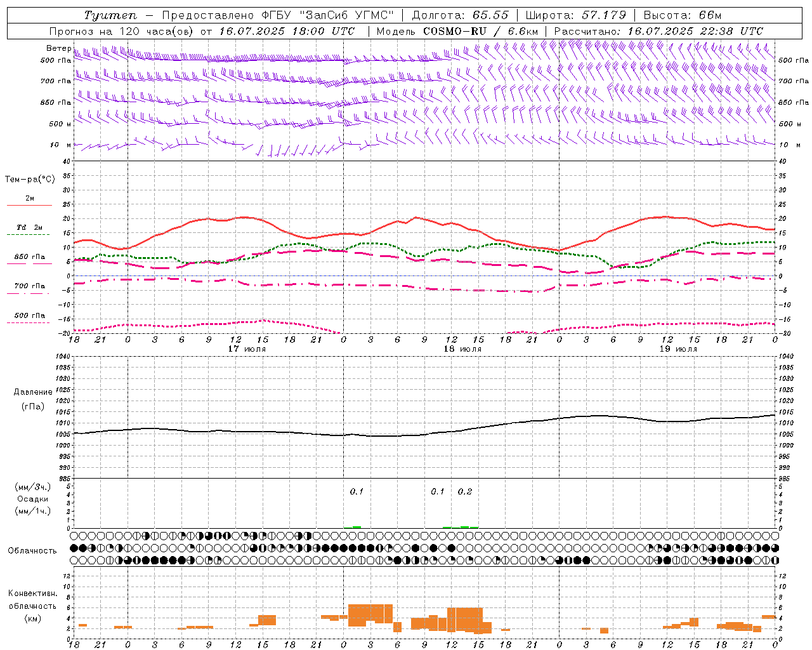Click the "Модель COSMO-RU / 6.6км" text
This screenshot has width=812, height=650.
457,31
